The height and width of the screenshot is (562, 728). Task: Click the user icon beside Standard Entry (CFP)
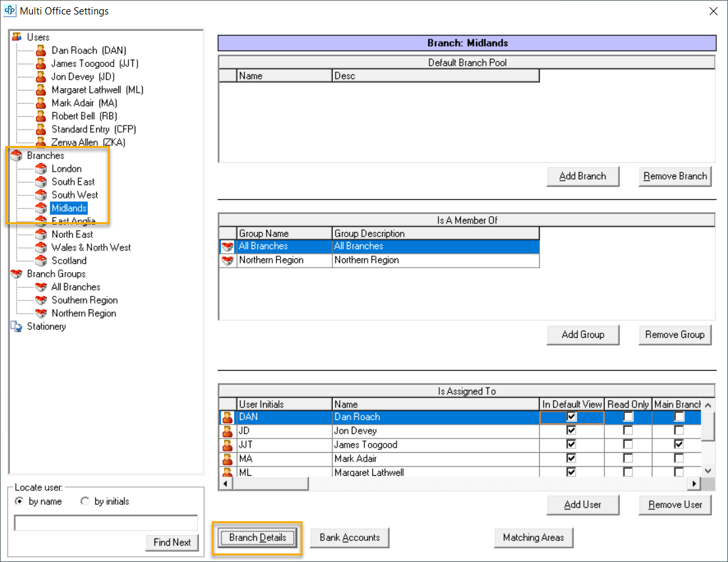coord(41,129)
